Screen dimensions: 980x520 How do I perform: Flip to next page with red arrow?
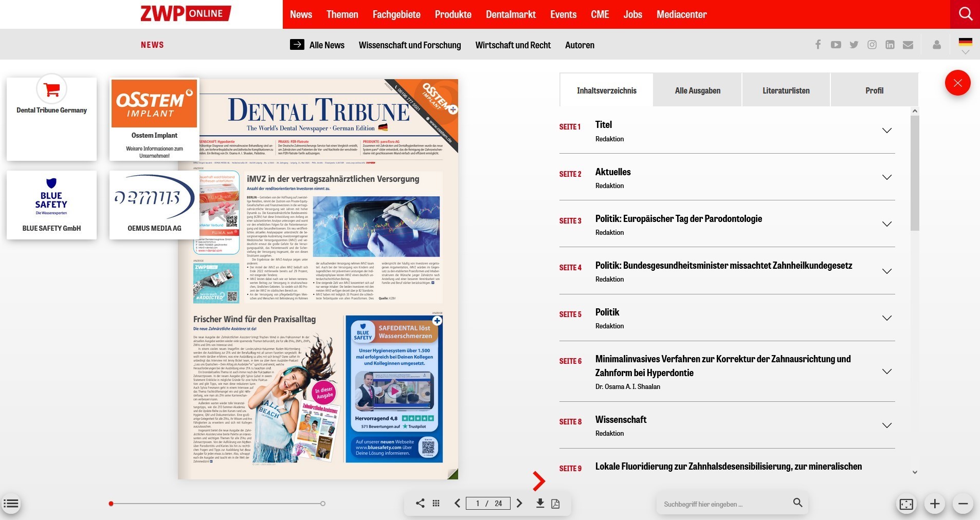click(538, 481)
